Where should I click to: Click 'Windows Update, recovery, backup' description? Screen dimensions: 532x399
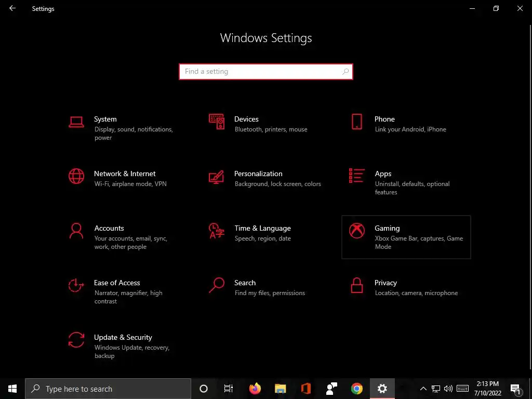click(132, 352)
